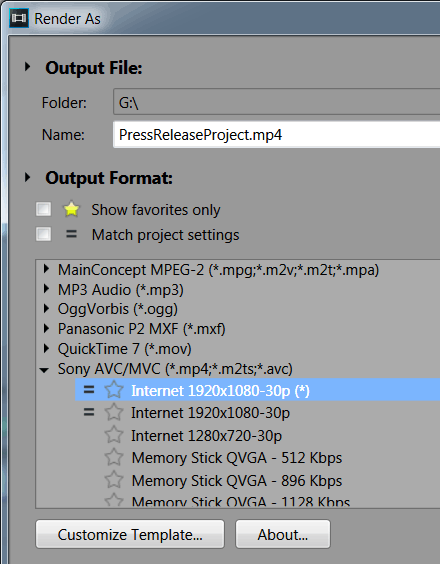
Task: Star Memory Stick QVGA - 896 Kbps
Action: pos(114,480)
